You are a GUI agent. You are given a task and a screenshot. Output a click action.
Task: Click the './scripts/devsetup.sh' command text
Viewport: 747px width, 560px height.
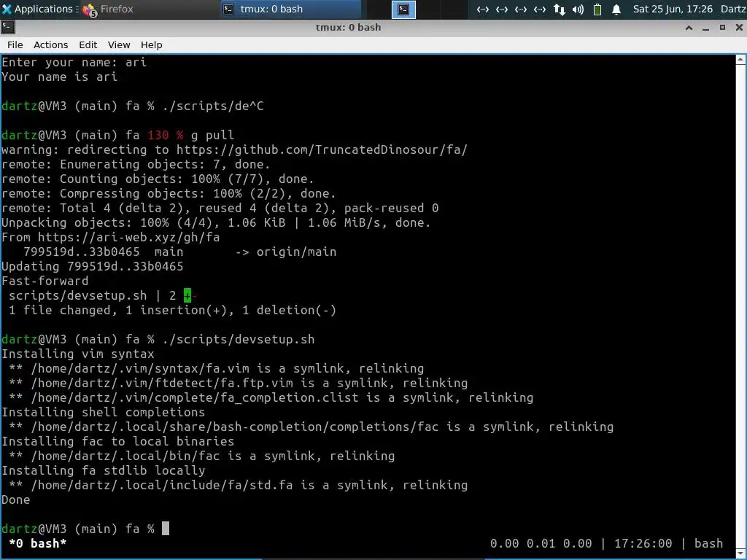pyautogui.click(x=239, y=339)
